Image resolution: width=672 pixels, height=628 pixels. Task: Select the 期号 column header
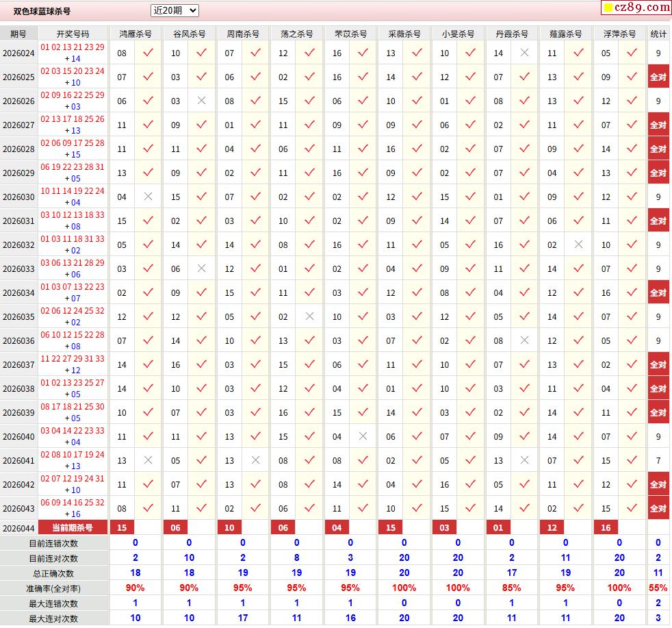(18, 34)
